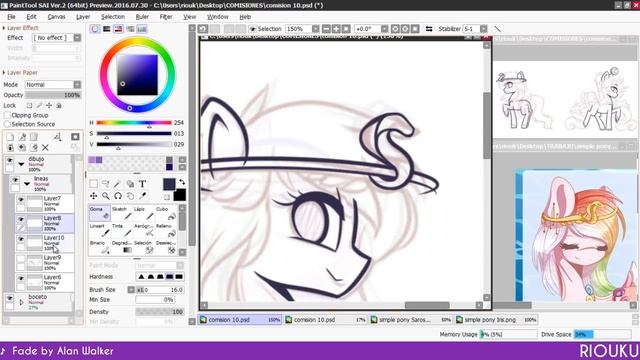
Task: Select the Lápiz pencil tool
Action: tap(143, 213)
